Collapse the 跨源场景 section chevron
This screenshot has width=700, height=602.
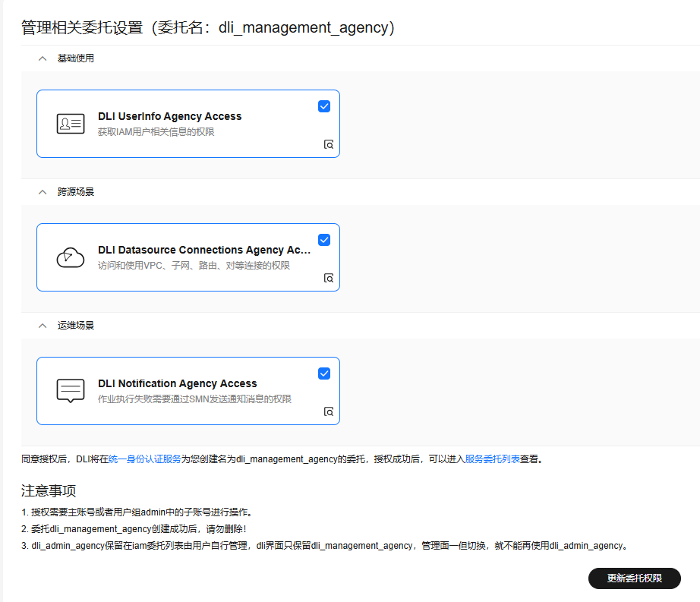coord(43,192)
